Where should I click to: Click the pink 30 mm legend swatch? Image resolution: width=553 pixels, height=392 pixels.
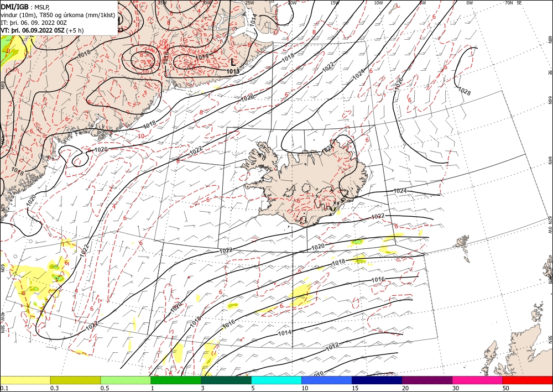pyautogui.click(x=478, y=380)
